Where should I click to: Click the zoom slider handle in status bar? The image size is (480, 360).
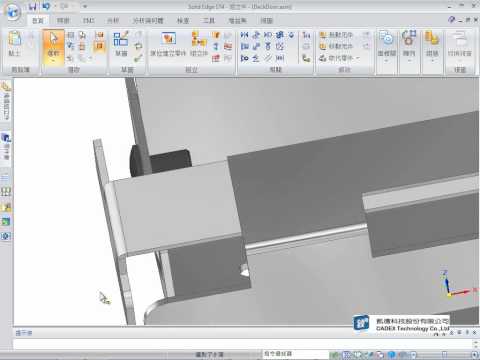pos(444,355)
